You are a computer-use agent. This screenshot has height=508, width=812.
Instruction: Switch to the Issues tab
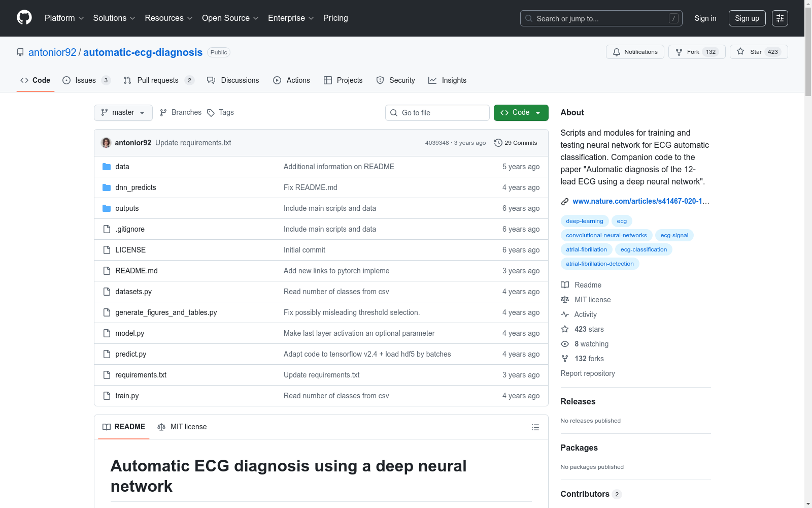[x=86, y=80]
